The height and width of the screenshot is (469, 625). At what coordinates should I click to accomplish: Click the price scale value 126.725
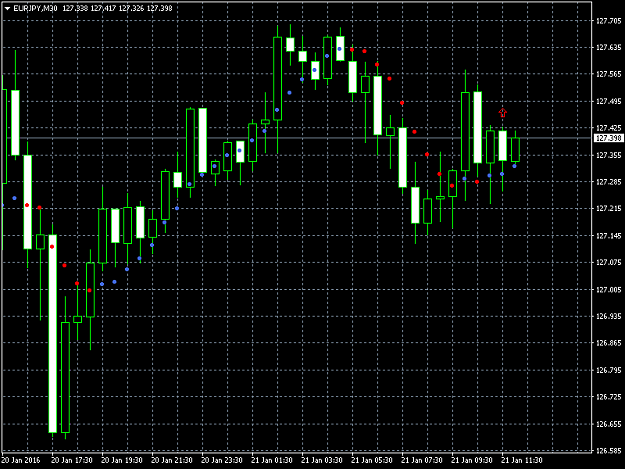608,397
